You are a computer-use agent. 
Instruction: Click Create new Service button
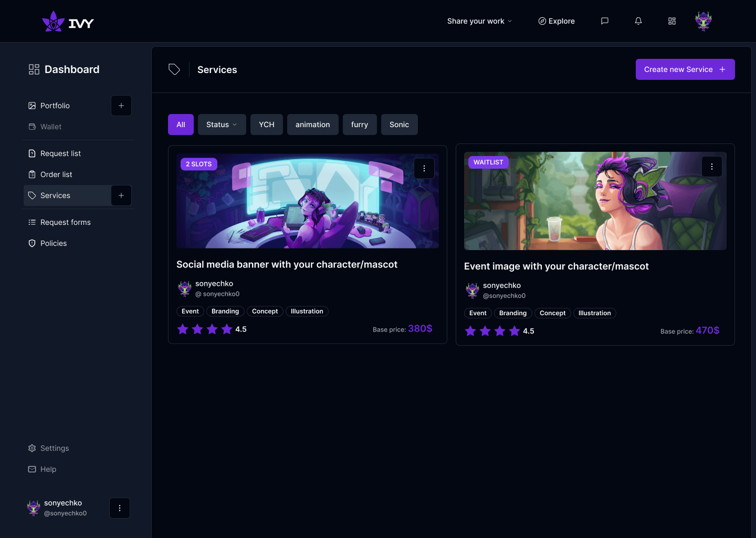(x=685, y=69)
